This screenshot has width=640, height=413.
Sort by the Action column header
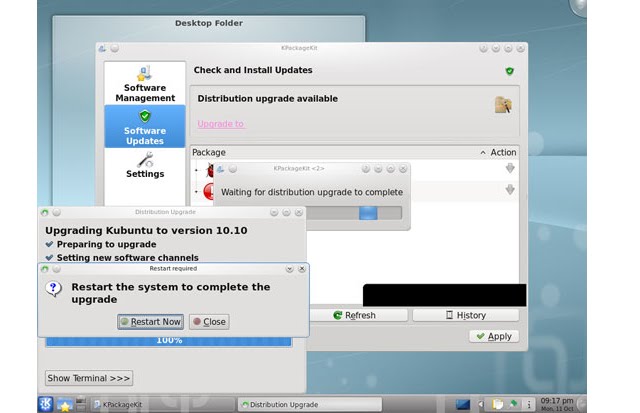click(503, 152)
